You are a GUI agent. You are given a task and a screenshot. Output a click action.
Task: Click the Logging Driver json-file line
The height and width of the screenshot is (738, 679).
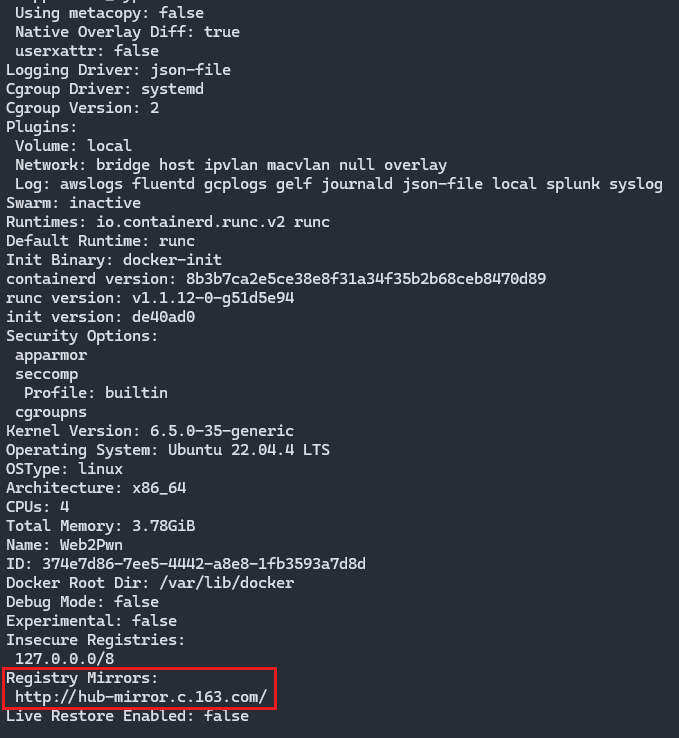pyautogui.click(x=118, y=70)
